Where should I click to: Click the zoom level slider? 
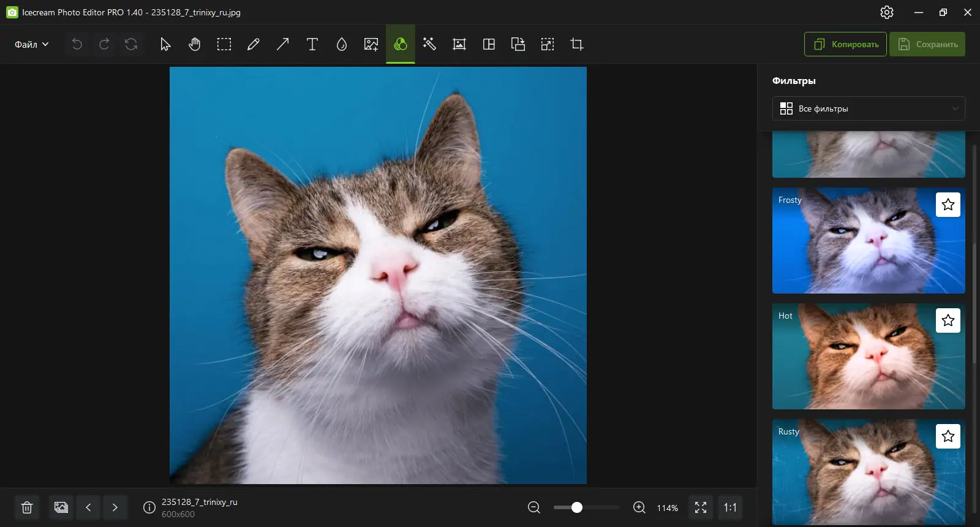point(586,507)
